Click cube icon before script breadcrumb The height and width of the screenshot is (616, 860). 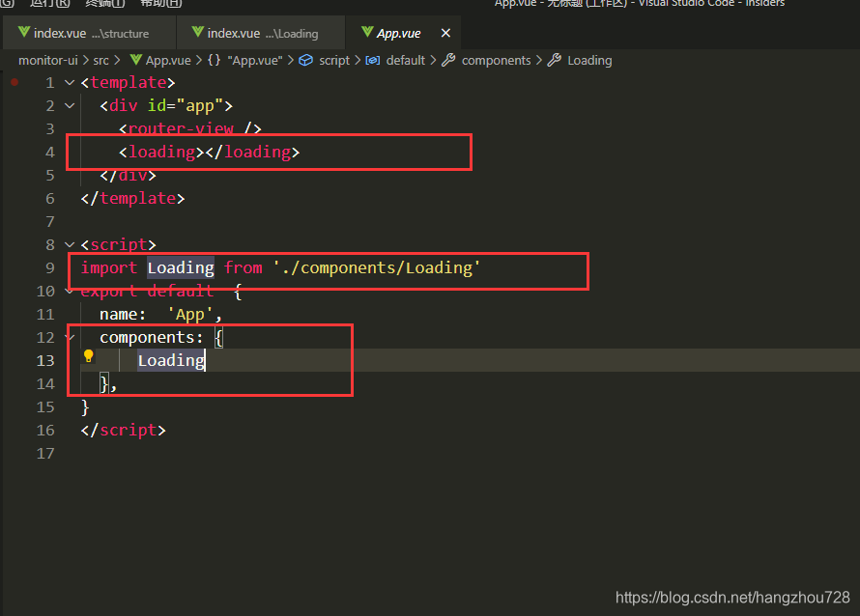[x=305, y=60]
